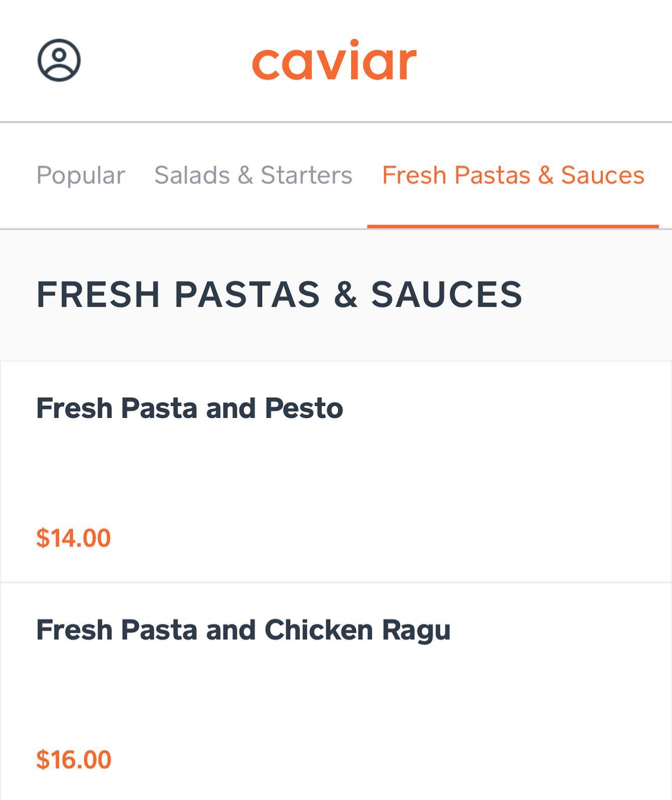
Task: Click the word "Starters" in the tab bar
Action: tap(306, 175)
